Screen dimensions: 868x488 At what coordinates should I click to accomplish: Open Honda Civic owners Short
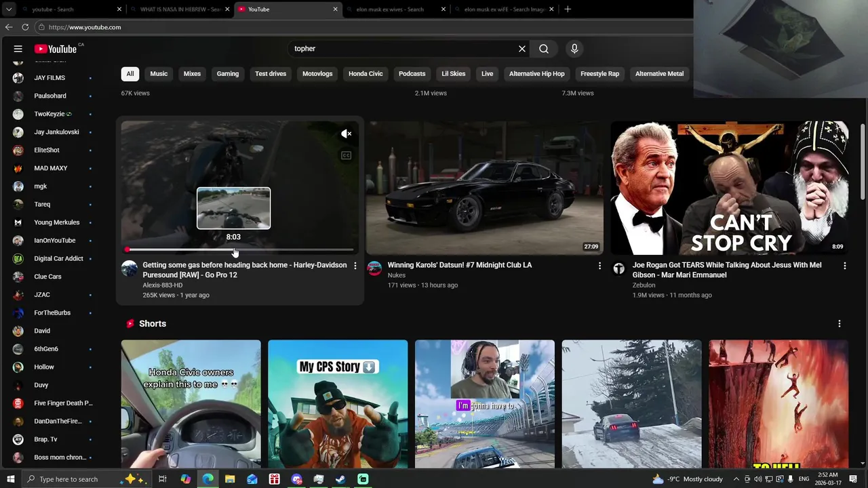191,404
